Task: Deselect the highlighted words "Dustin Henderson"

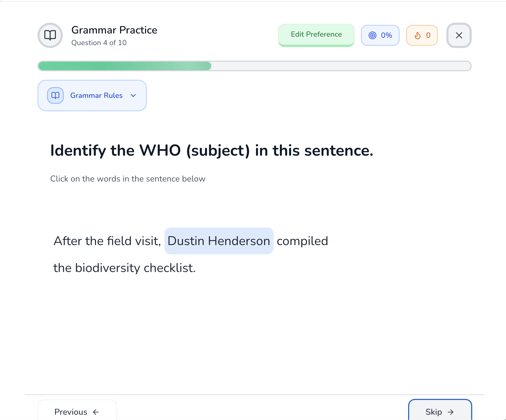Action: tap(219, 241)
